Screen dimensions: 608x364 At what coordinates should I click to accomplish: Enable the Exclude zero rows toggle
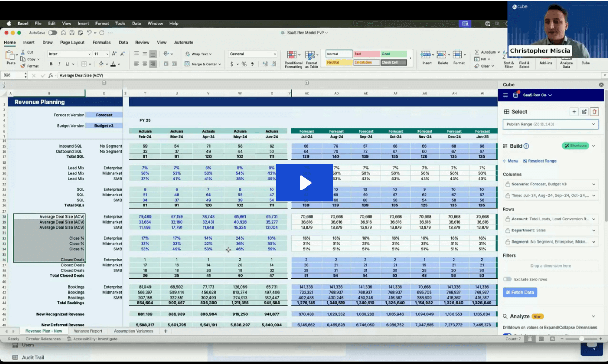[507, 279]
